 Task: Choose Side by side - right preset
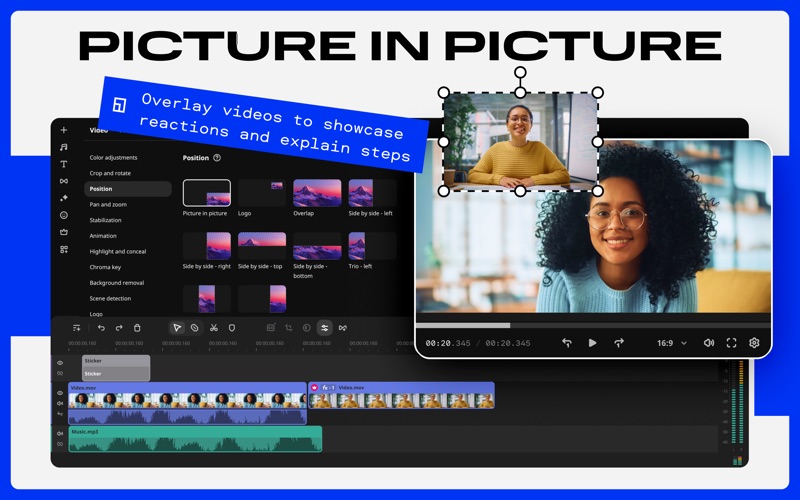tap(207, 246)
